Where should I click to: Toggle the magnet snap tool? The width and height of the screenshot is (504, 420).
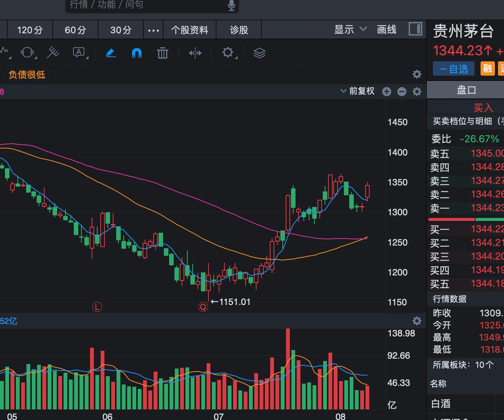137,53
